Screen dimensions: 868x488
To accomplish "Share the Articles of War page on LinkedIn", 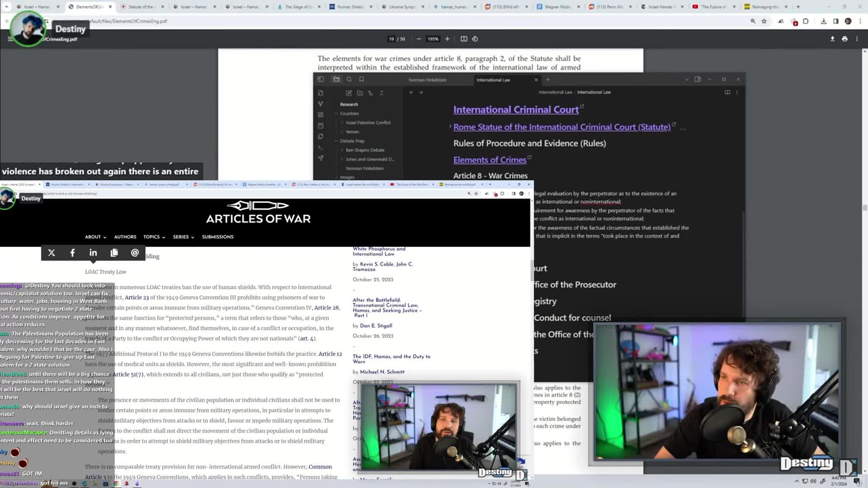I will pyautogui.click(x=93, y=253).
